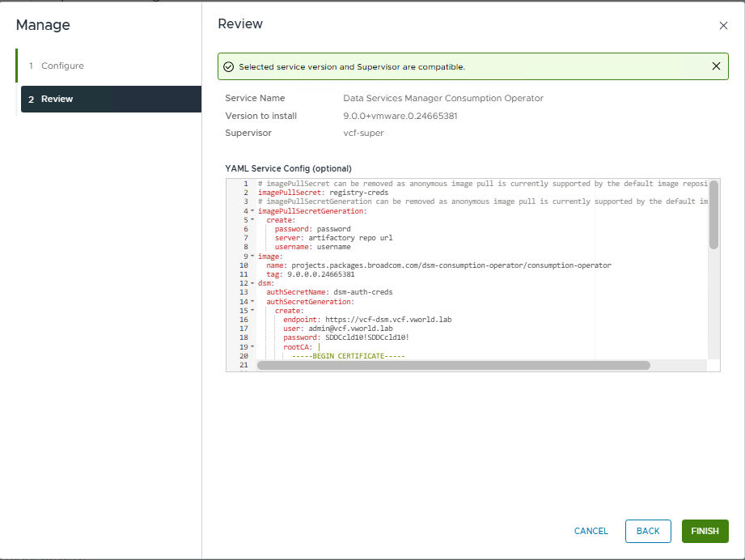745x560 pixels.
Task: Fold the create section at line 5
Action: point(252,220)
